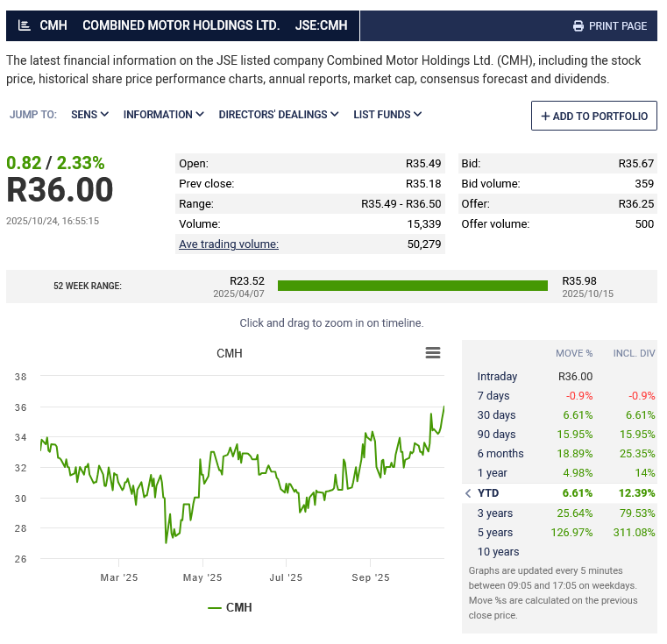Click the Bid volume value 359
The width and height of the screenshot is (667, 644).
(x=644, y=184)
